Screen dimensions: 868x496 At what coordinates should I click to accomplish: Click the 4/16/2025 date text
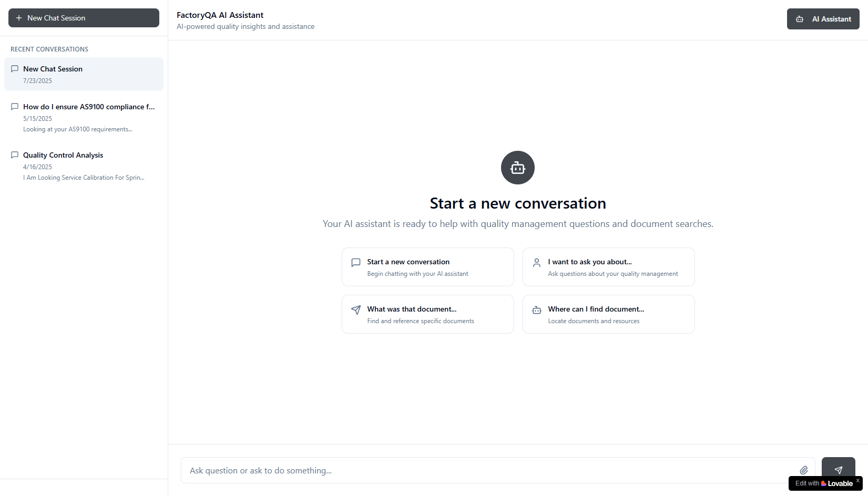[37, 167]
